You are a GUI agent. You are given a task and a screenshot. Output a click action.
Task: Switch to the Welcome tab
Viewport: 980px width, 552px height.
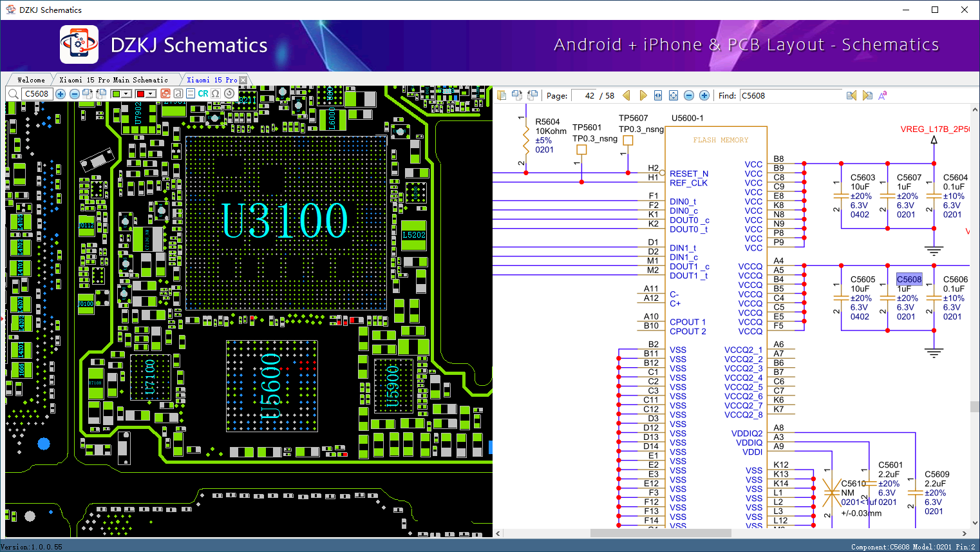(31, 80)
